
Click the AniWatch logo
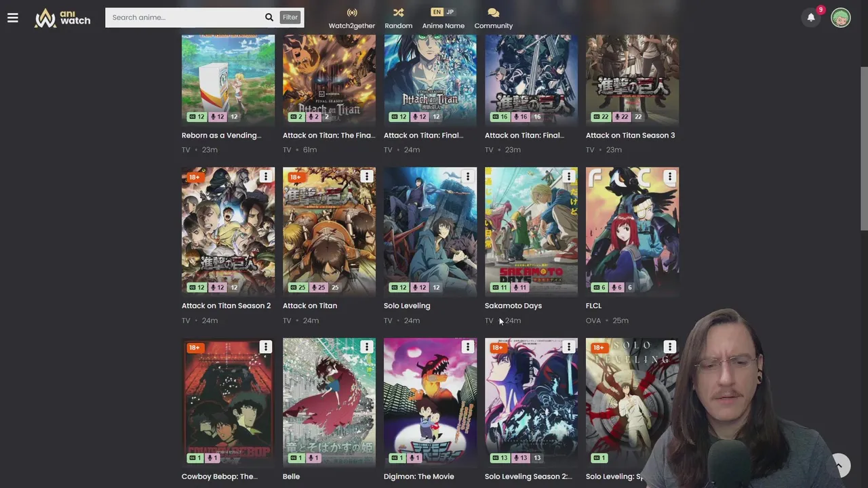[x=62, y=18]
